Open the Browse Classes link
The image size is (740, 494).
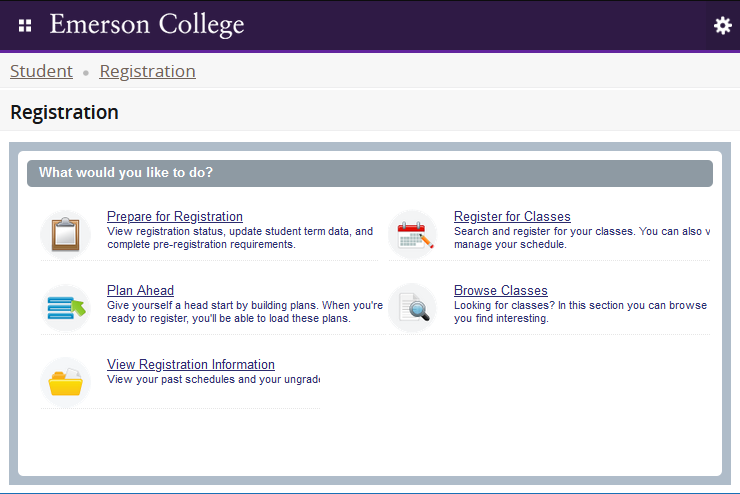(x=501, y=291)
